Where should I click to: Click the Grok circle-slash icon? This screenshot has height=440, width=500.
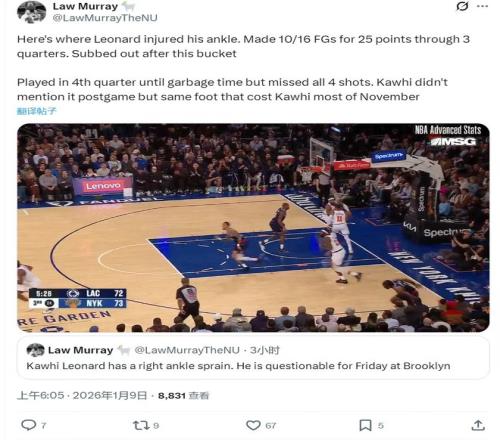[462, 6]
